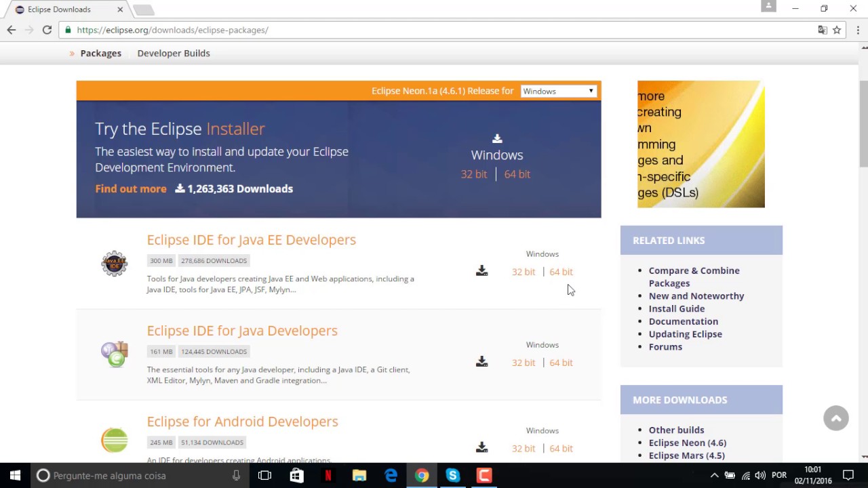Click the browser back arrow
868x488 pixels.
[x=12, y=30]
